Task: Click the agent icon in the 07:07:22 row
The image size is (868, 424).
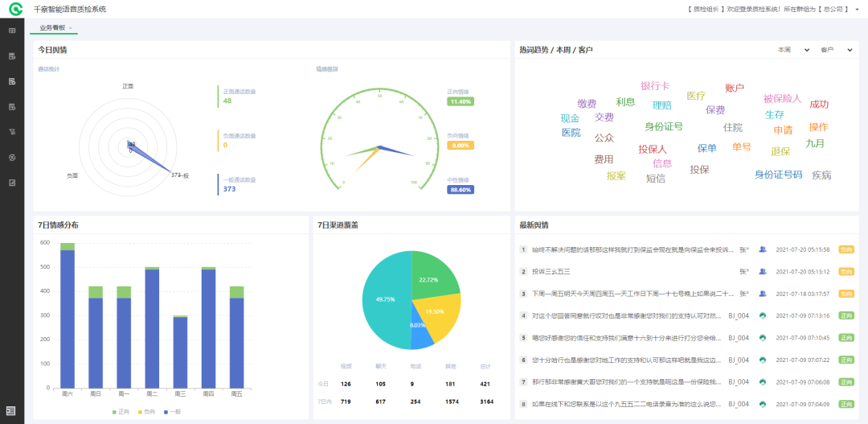Action: click(762, 360)
